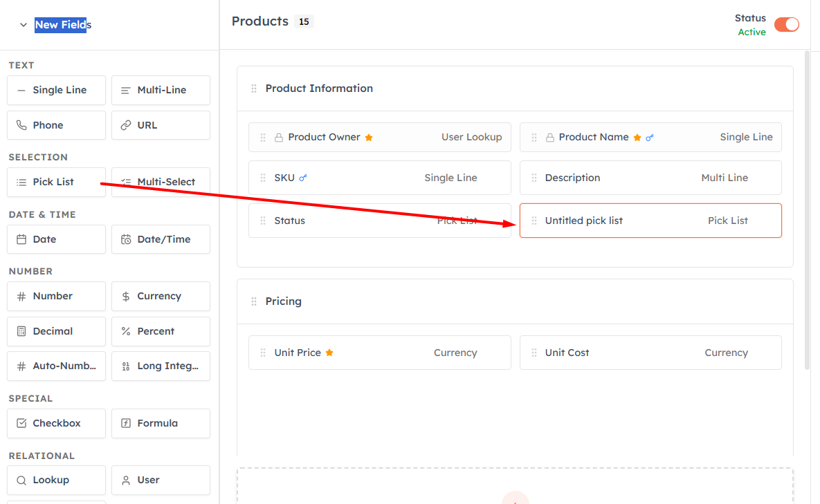Click the star icon beside Unit Price
This screenshot has height=504, width=820.
329,353
